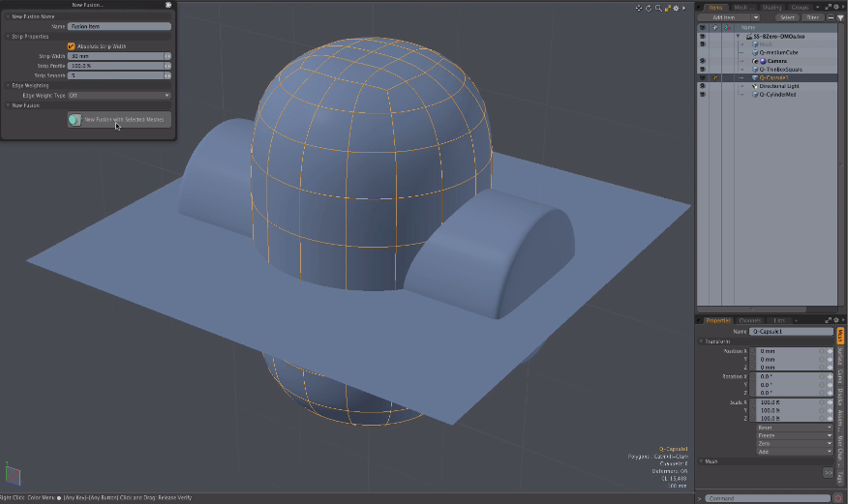Toggle visibility of Q-CylinderMed item

pyautogui.click(x=702, y=95)
